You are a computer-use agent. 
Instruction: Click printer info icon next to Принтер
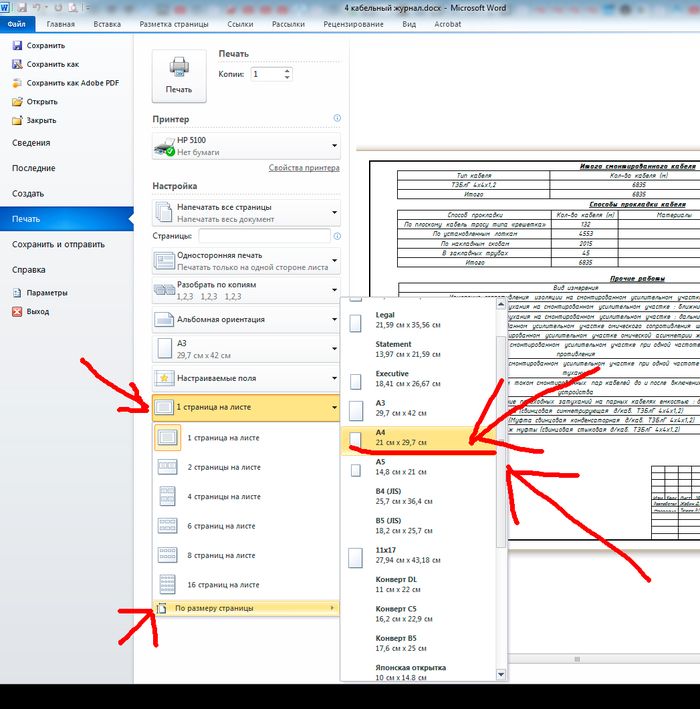point(336,119)
